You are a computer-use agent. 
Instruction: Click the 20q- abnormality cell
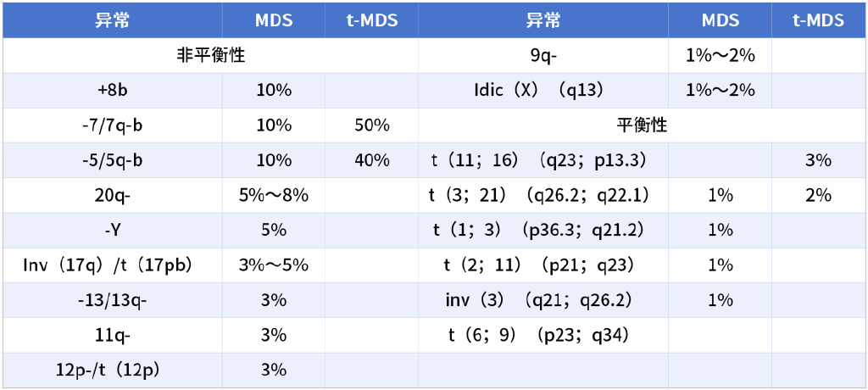tap(113, 195)
